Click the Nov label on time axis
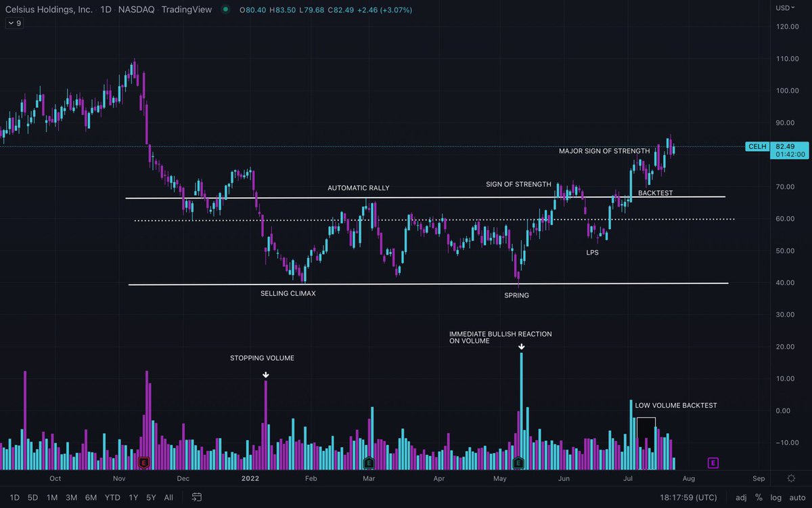Image resolution: width=812 pixels, height=508 pixels. [x=119, y=478]
